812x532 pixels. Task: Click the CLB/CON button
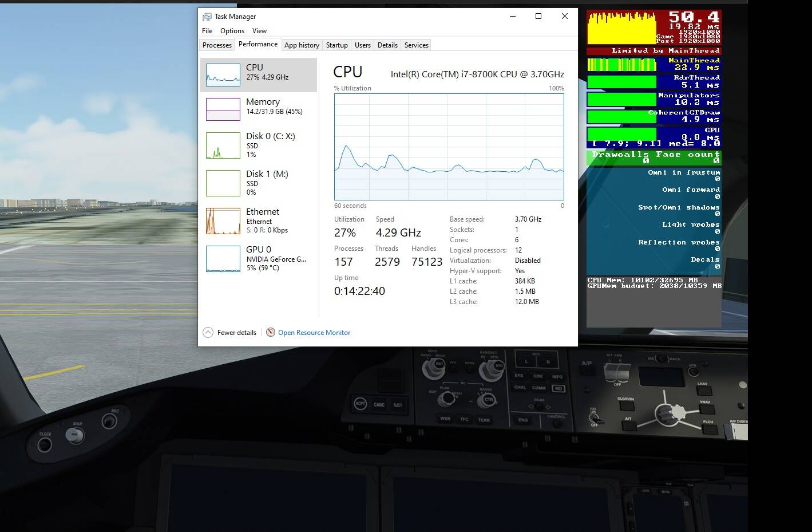click(x=627, y=406)
